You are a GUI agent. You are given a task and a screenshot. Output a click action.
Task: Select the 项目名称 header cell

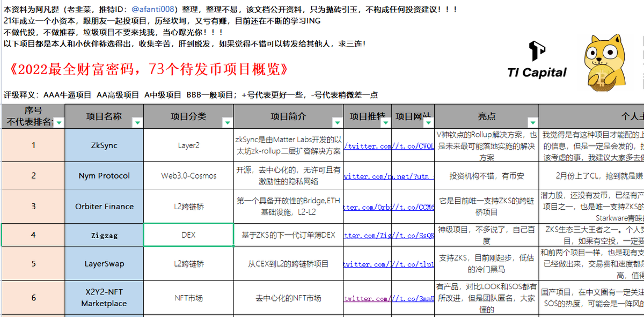[104, 116]
